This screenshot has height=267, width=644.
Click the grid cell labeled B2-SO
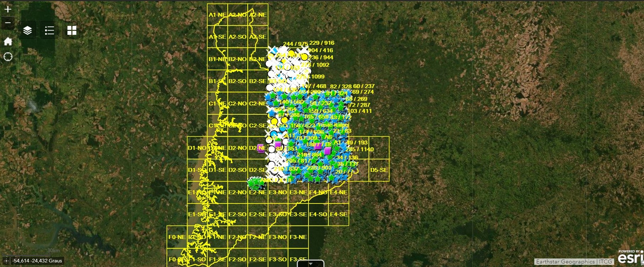tap(238, 81)
